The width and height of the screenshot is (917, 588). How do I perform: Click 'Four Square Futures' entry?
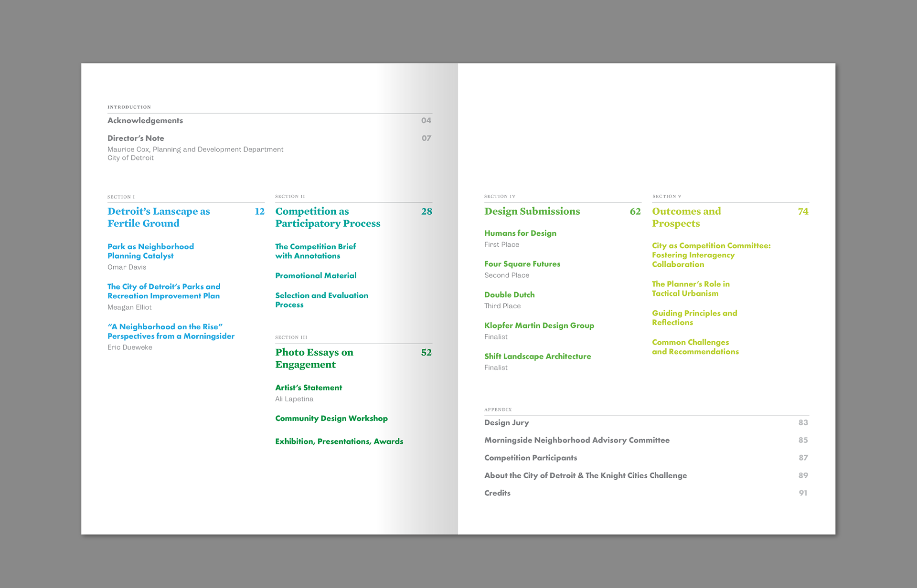click(x=522, y=264)
